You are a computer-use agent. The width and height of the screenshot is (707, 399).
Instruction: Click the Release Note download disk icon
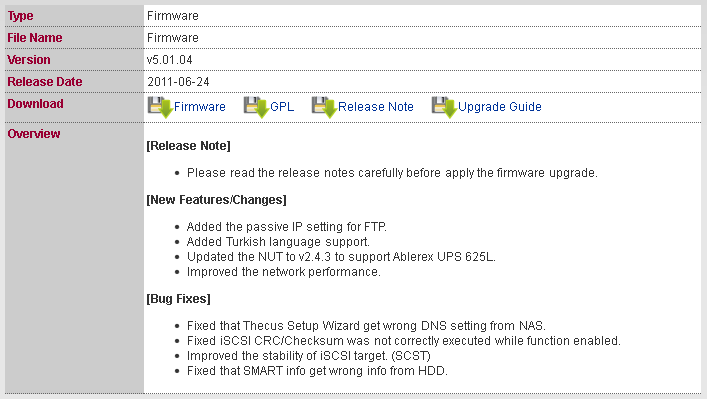click(x=324, y=107)
